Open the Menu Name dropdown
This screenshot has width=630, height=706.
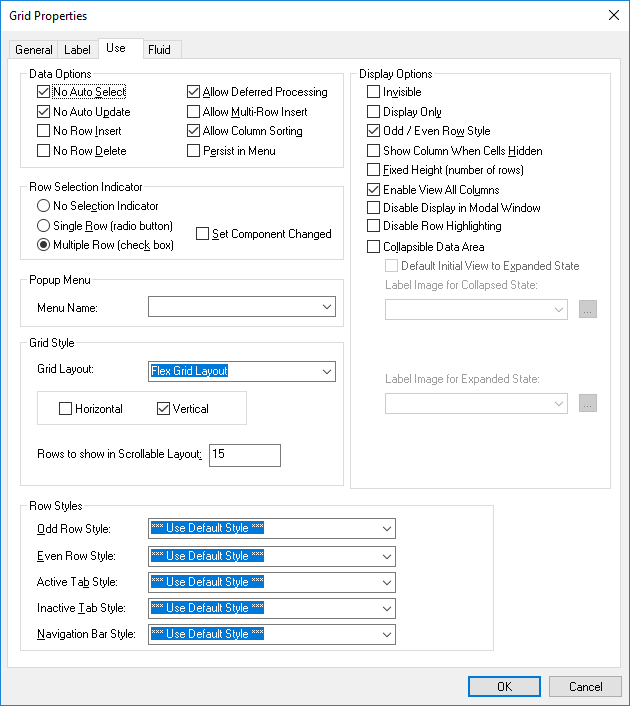(x=242, y=307)
